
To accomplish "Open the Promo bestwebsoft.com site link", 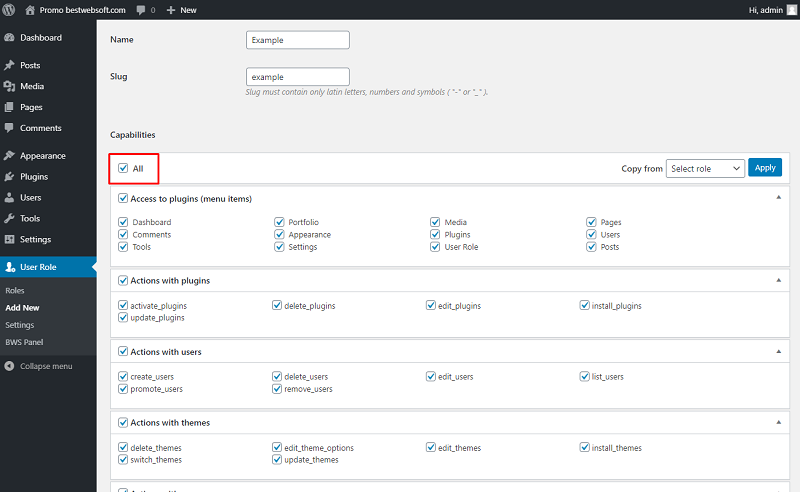I will [83, 10].
